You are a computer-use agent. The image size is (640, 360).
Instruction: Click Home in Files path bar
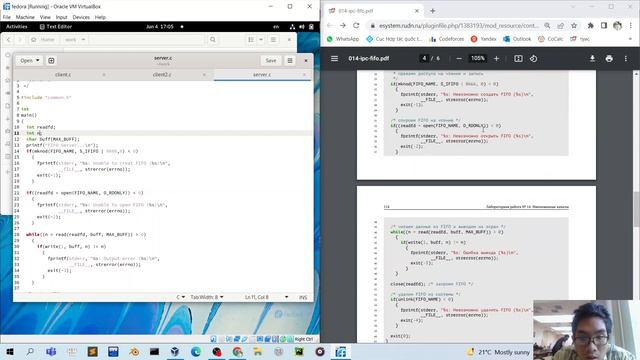coord(43,40)
